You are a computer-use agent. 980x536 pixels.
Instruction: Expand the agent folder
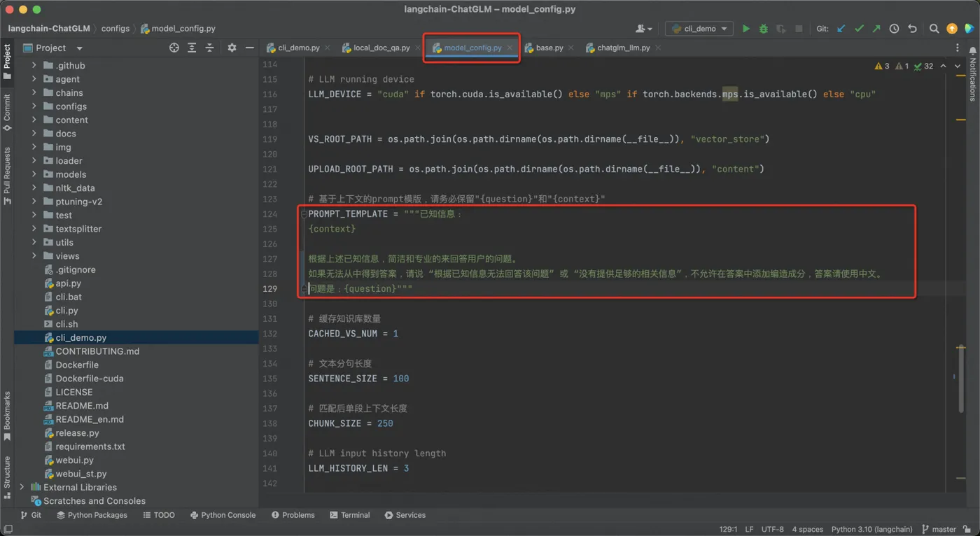(34, 79)
